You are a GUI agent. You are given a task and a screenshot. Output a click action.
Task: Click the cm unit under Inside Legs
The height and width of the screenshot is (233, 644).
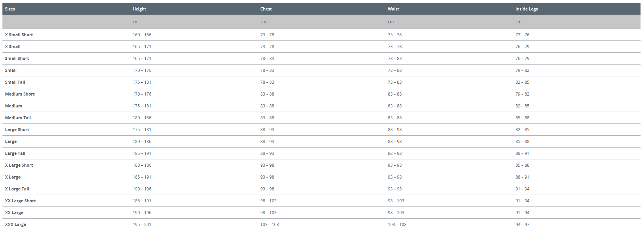[518, 22]
